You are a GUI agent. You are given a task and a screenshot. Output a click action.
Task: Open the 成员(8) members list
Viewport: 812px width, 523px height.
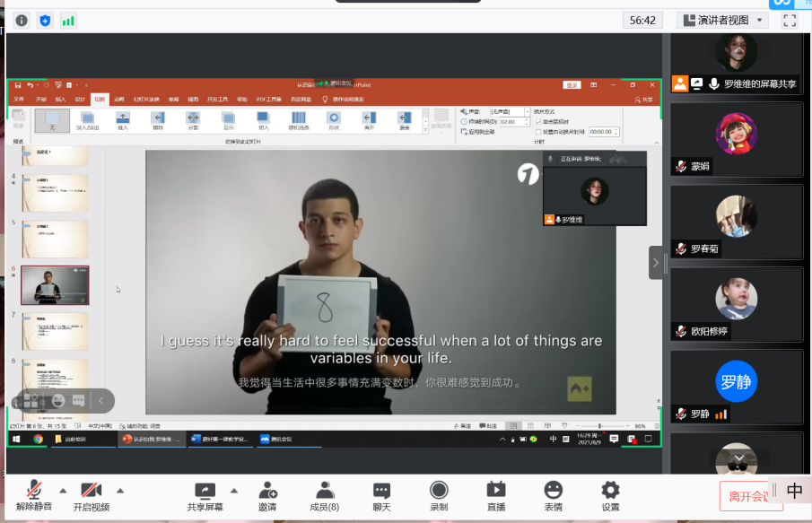324,496
